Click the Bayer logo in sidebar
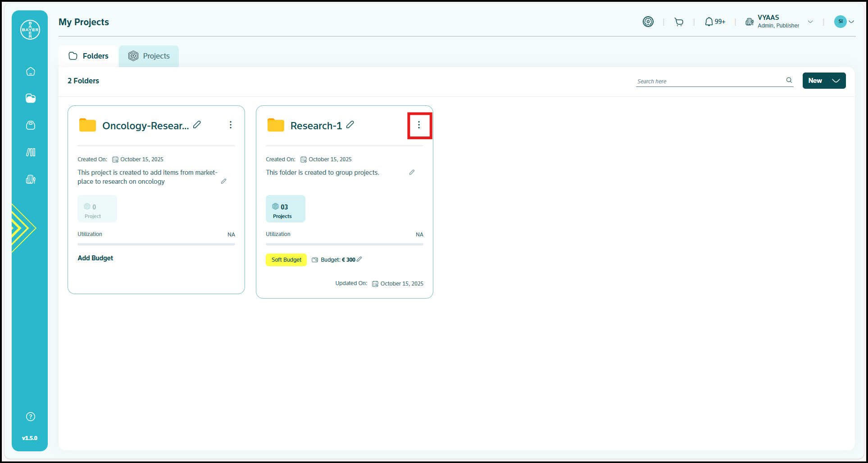The width and height of the screenshot is (868, 463). click(x=30, y=30)
